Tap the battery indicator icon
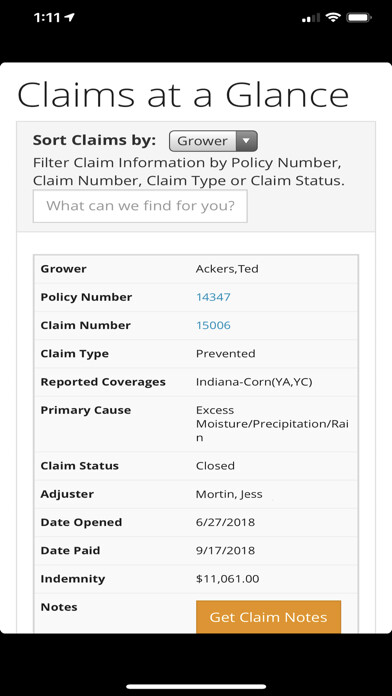Image resolution: width=392 pixels, height=696 pixels. 359,17
